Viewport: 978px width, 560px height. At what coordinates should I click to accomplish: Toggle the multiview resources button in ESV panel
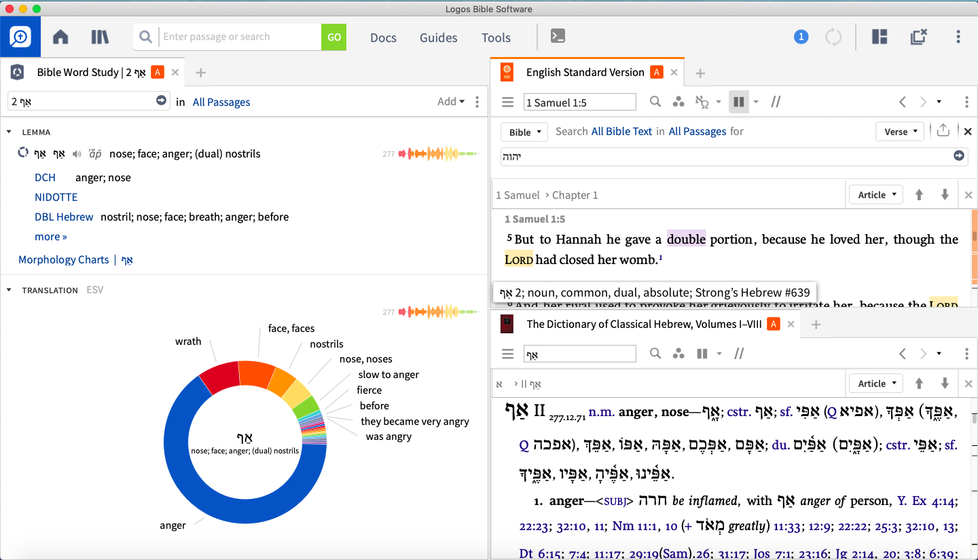coord(738,102)
